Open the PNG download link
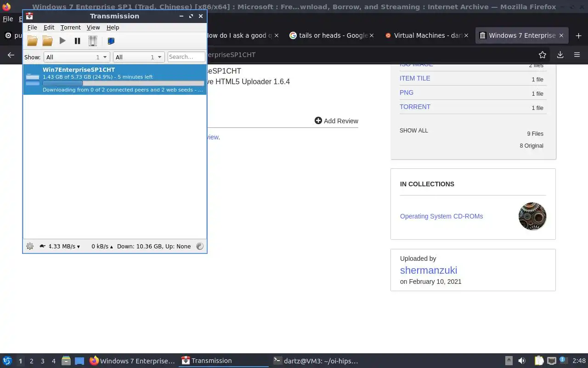The width and height of the screenshot is (588, 368). (407, 92)
